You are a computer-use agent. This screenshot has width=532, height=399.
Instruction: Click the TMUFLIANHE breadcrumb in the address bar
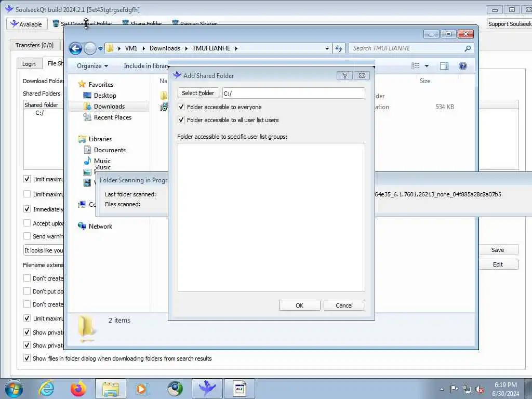(211, 48)
